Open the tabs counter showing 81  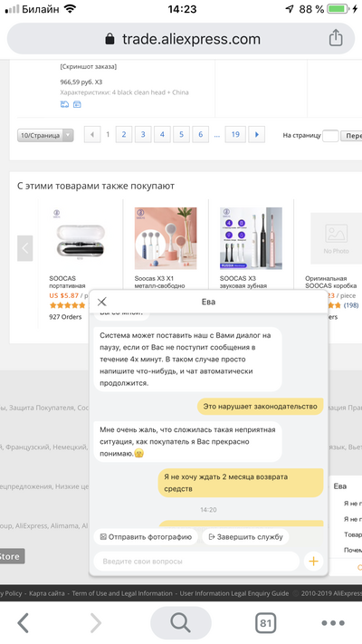(265, 623)
